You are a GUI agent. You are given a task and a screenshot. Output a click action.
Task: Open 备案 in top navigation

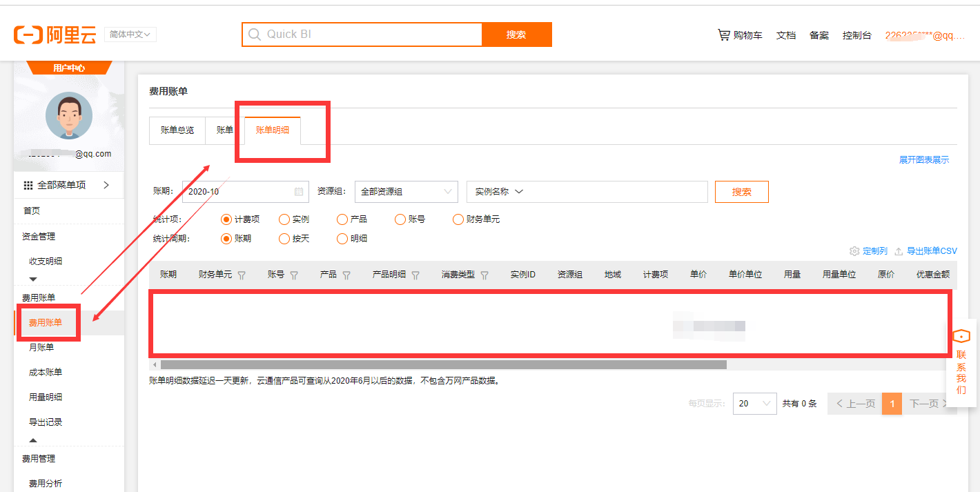tap(819, 35)
